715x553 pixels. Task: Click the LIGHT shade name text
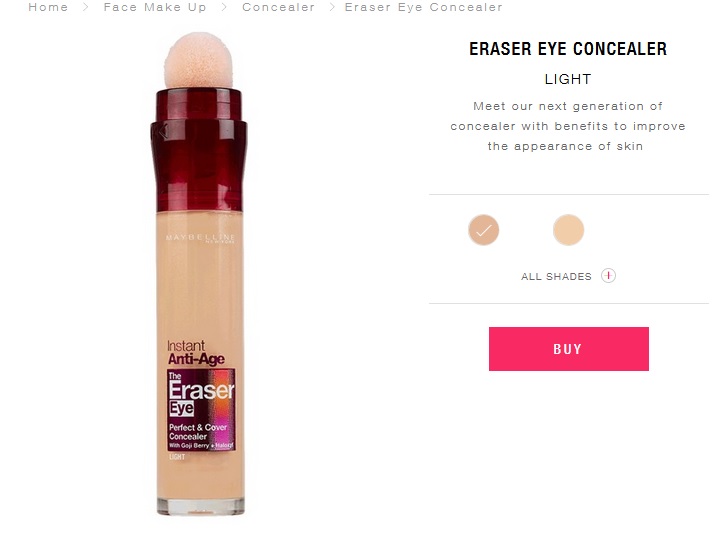[568, 79]
